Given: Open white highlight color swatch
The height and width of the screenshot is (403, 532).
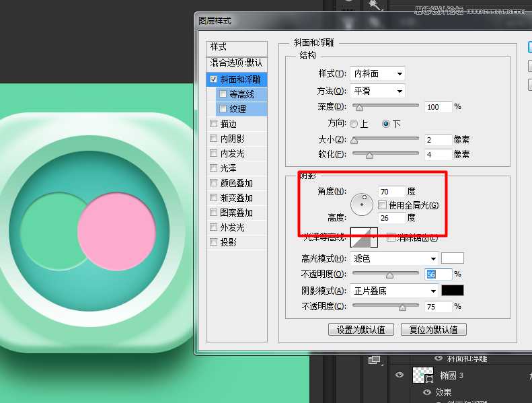Looking at the screenshot, I should pyautogui.click(x=452, y=258).
